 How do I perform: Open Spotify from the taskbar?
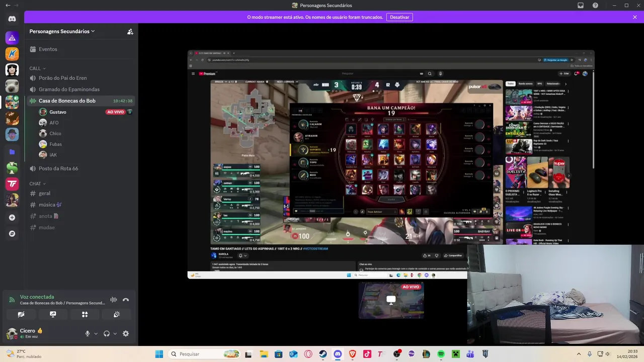(441, 354)
